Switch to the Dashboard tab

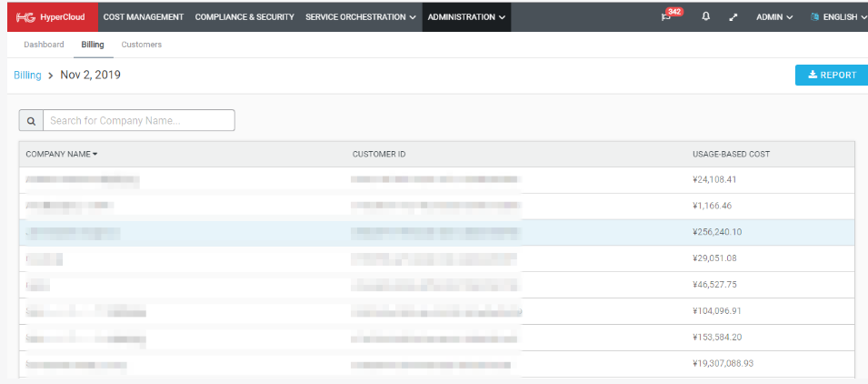pos(44,45)
